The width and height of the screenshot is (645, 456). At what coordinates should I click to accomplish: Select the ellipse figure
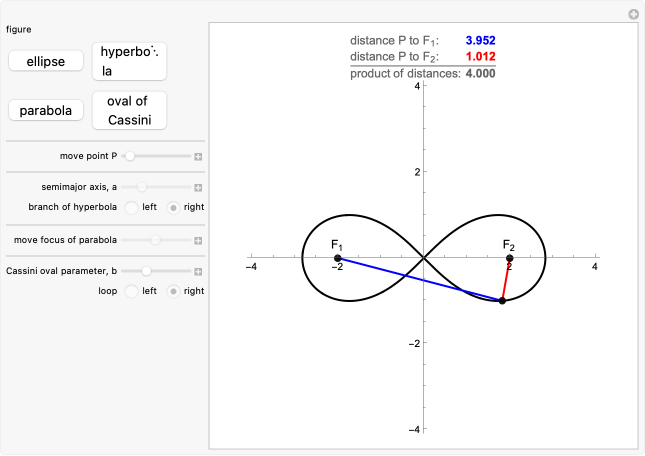tap(46, 61)
